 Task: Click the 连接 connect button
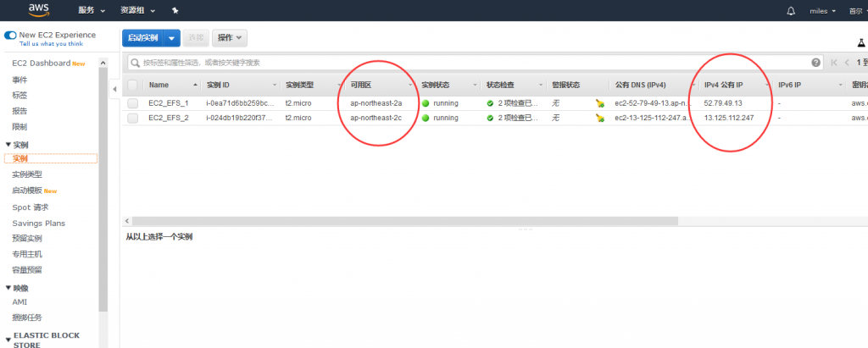pyautogui.click(x=196, y=37)
